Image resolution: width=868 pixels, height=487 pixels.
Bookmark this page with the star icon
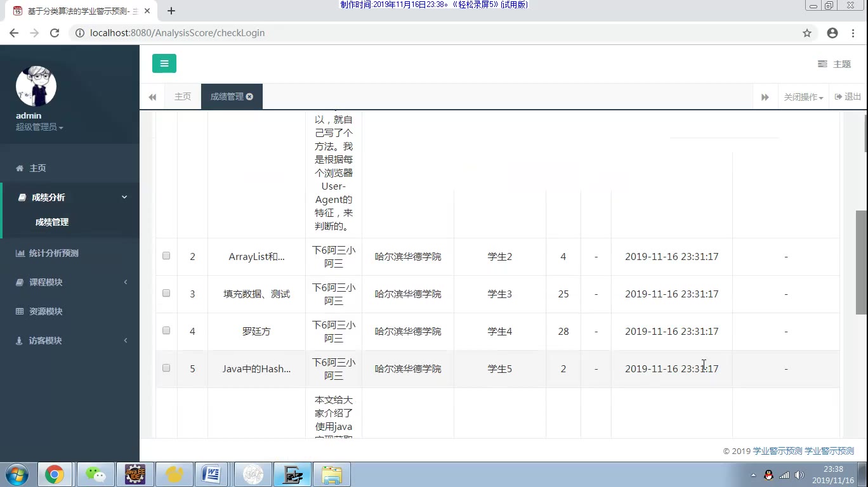pyautogui.click(x=807, y=33)
